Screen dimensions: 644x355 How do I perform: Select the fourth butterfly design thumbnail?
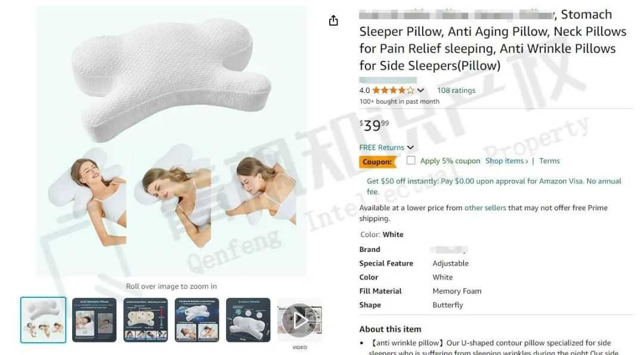(x=197, y=320)
